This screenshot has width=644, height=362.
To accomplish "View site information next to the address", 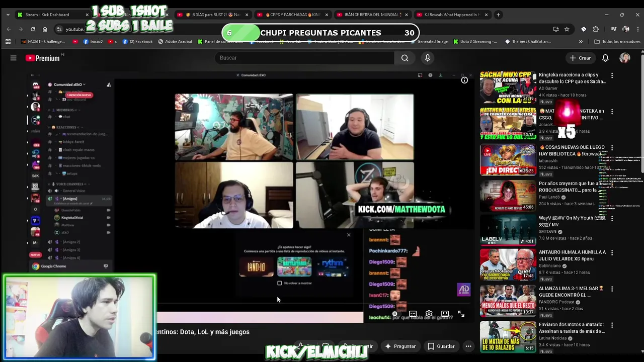I will 59,29.
